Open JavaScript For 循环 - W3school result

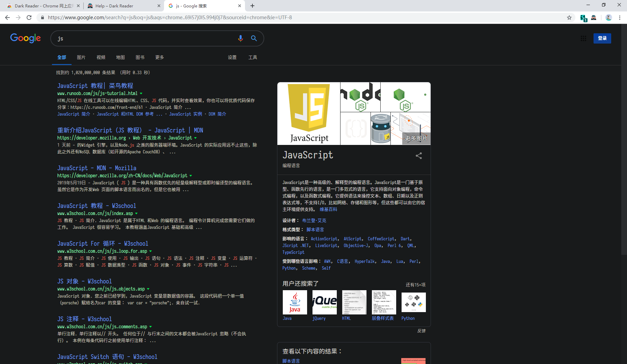click(103, 243)
